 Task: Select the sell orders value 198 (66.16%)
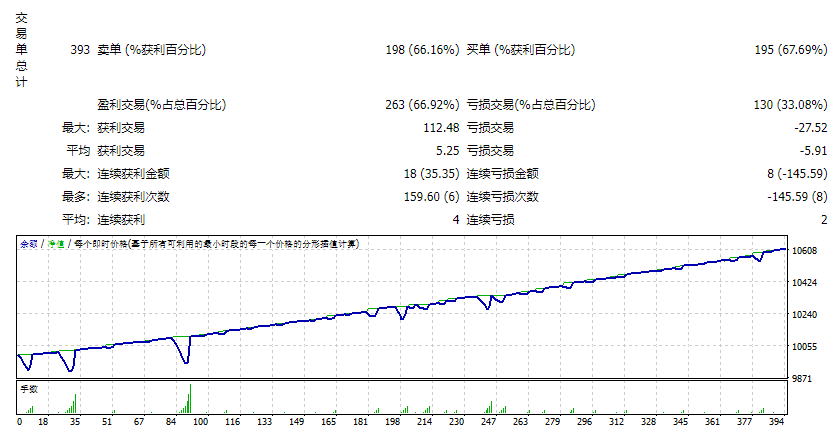click(x=422, y=50)
